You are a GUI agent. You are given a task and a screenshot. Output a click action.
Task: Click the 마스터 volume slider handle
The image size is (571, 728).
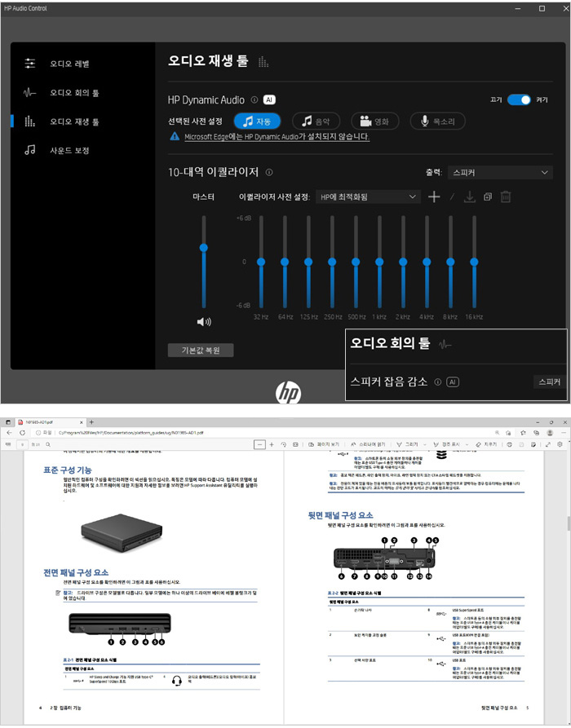(x=203, y=248)
